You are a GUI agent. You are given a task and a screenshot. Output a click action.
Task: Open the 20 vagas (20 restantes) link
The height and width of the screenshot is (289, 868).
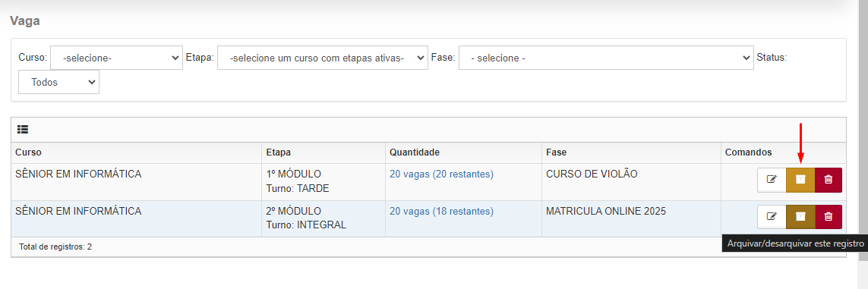441,174
